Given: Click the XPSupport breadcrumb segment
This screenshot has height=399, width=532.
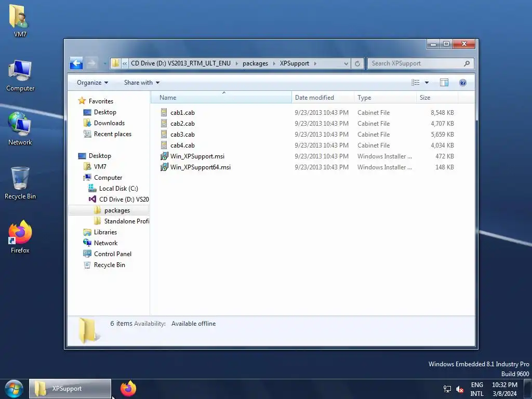Looking at the screenshot, I should click(295, 63).
